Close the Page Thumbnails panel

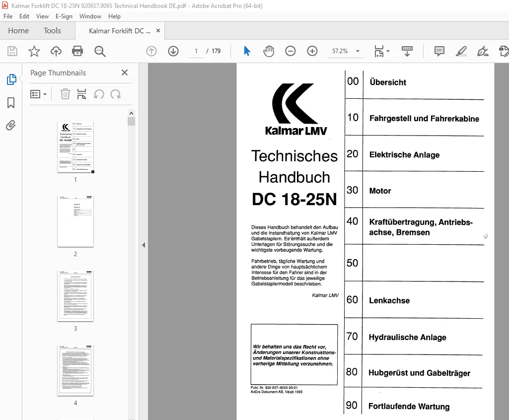point(125,72)
